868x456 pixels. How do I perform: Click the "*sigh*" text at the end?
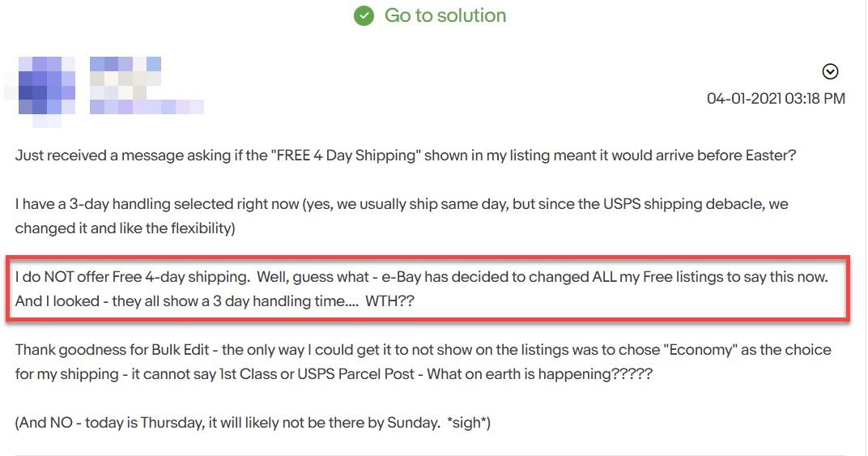pos(468,424)
